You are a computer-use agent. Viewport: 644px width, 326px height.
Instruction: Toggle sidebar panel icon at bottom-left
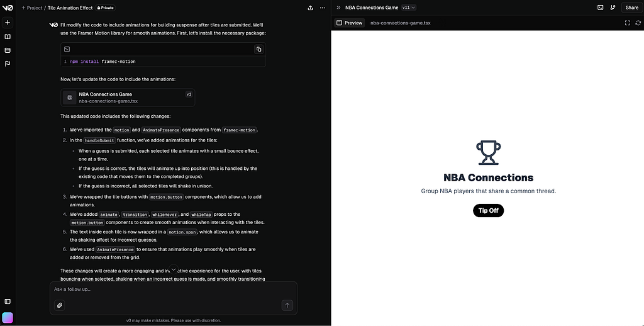[8, 301]
